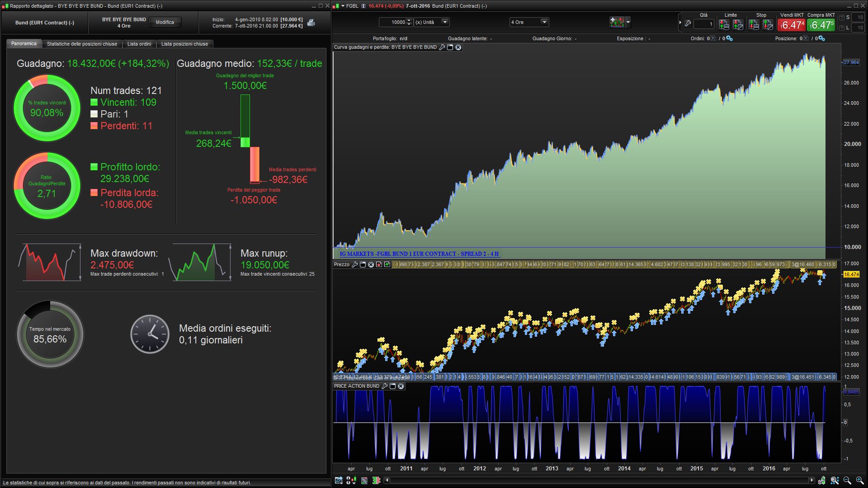
Task: Open the Unità units dropdown
Action: 445,22
